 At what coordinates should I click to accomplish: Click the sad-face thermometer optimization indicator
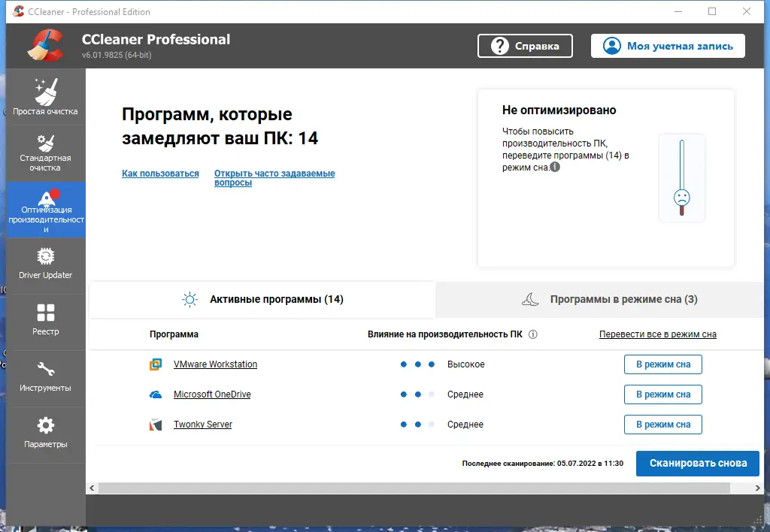click(x=682, y=178)
